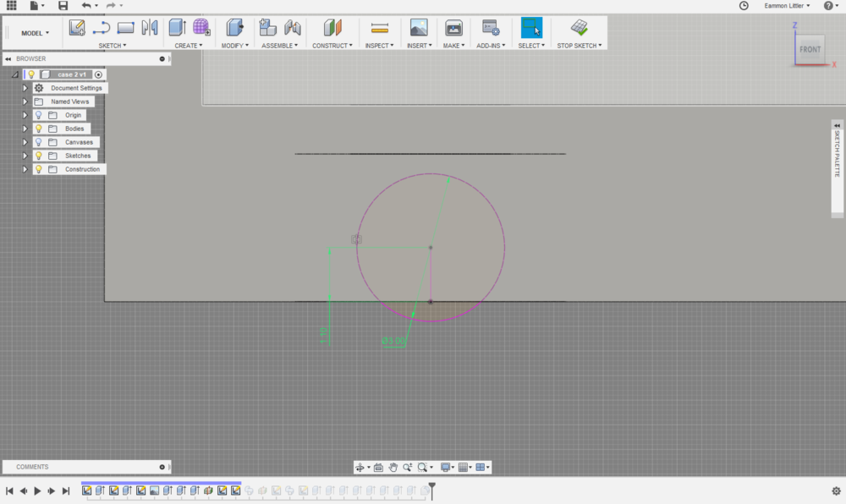
Task: Open the ASSEMBLE menu
Action: pos(279,46)
